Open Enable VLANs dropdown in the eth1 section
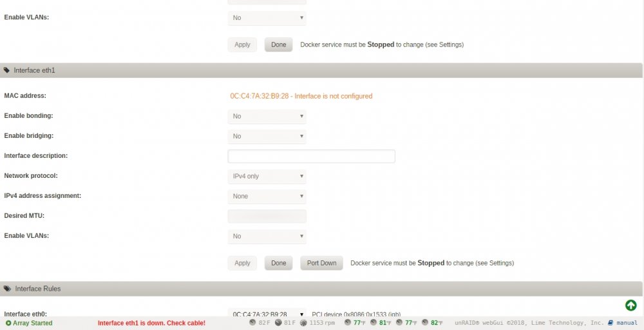644x330 pixels. pos(267,236)
